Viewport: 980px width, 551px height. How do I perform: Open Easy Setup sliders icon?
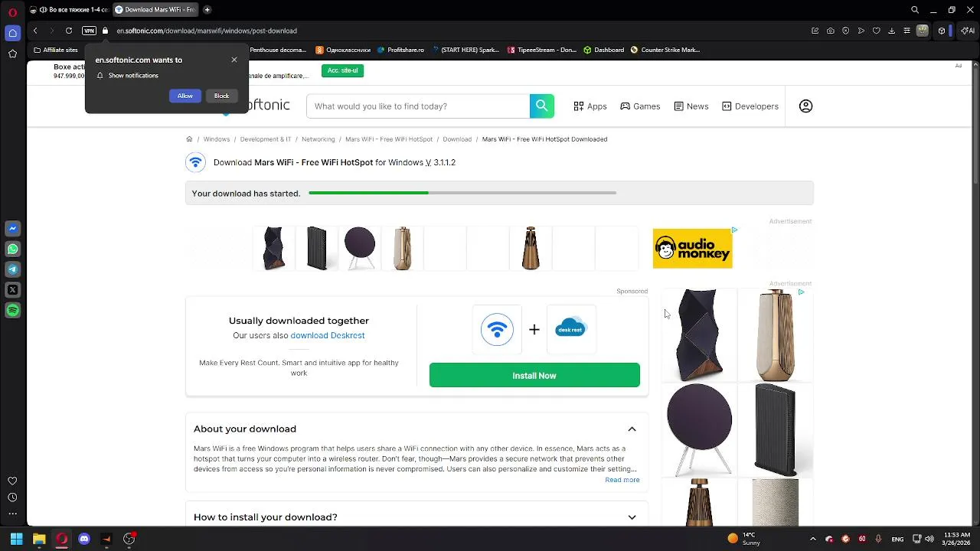907,31
